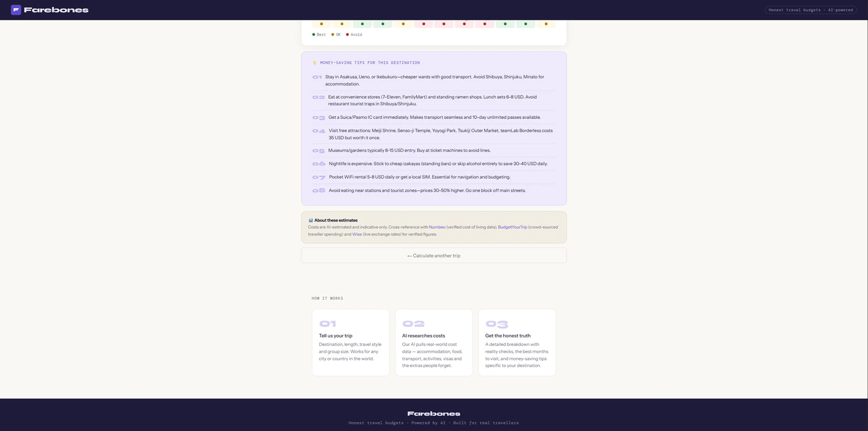Click the Best legend label
The image size is (868, 431).
[321, 35]
